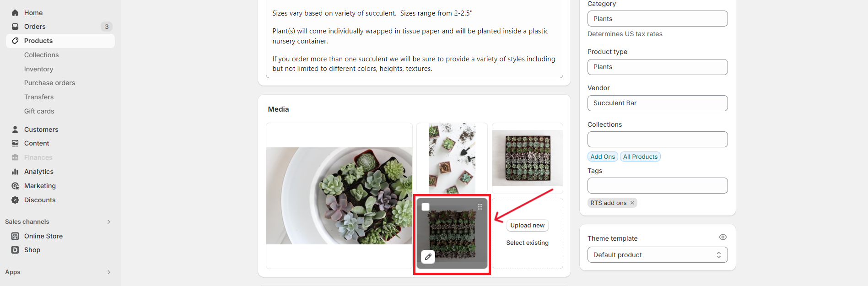868x286 pixels.
Task: Expand the Sales channels section
Action: coord(109,222)
